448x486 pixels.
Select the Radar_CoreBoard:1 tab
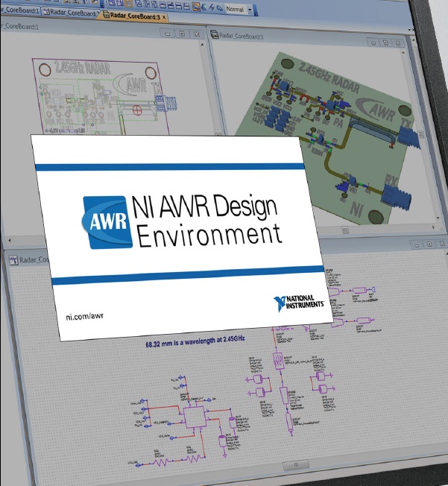pos(22,13)
